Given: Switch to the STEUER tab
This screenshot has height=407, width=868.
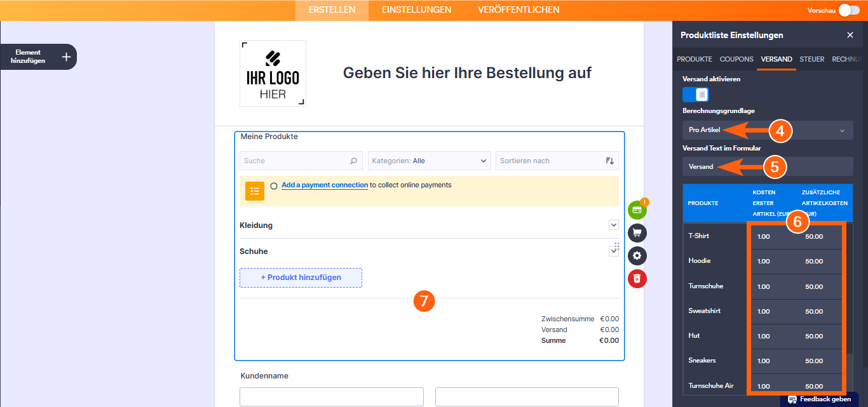Looking at the screenshot, I should 812,59.
